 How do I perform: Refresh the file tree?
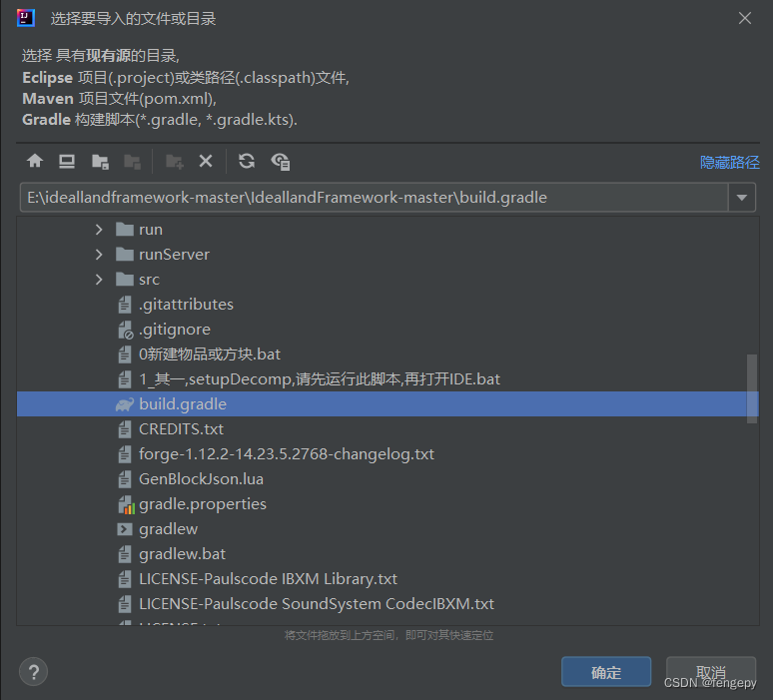[247, 161]
